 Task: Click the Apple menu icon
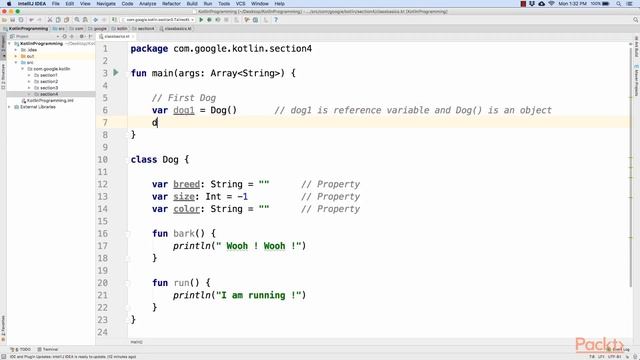coord(9,4)
